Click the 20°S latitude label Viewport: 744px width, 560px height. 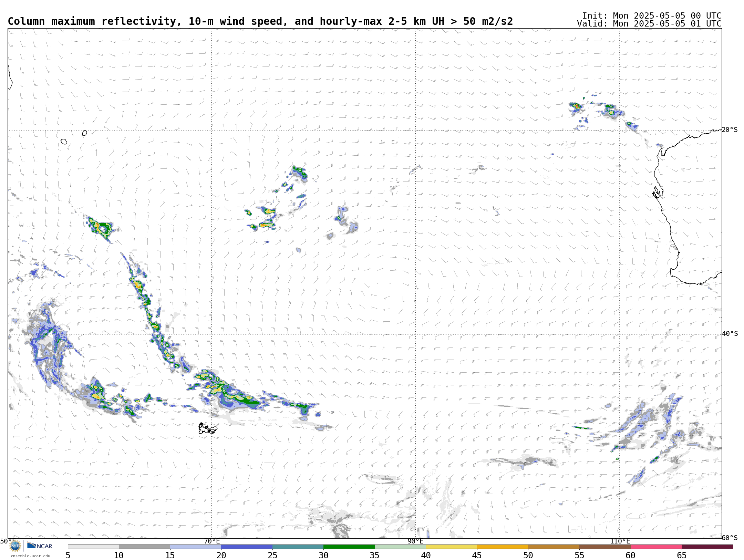tap(730, 130)
